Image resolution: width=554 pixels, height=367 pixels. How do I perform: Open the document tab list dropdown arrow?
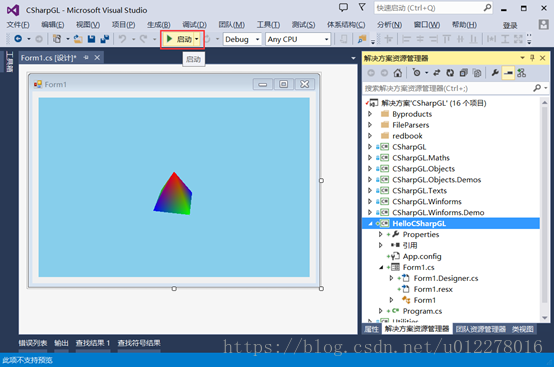353,58
